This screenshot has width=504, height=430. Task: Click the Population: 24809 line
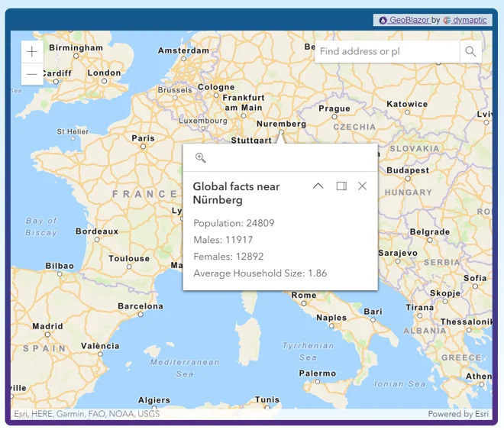pos(234,223)
